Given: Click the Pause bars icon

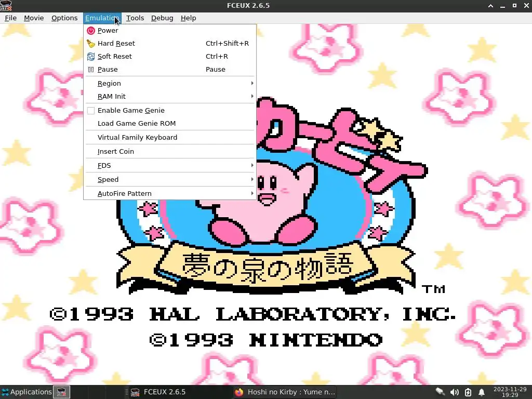Looking at the screenshot, I should [x=90, y=70].
